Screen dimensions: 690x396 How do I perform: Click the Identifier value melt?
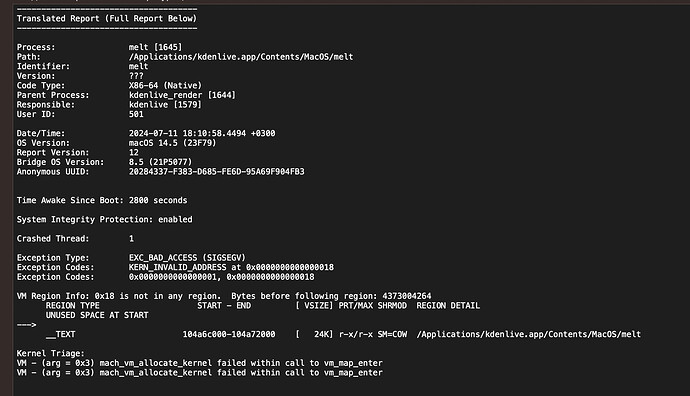[x=138, y=66]
